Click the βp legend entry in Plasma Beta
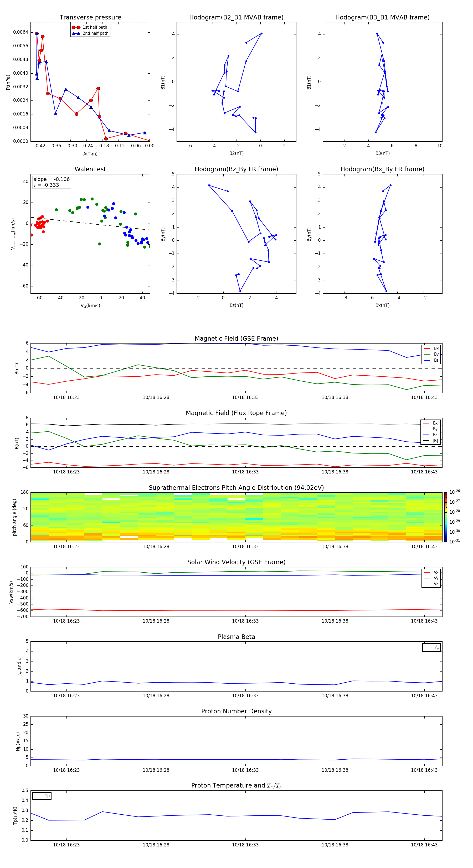Viewport: 473px width, 868px height. 431,647
